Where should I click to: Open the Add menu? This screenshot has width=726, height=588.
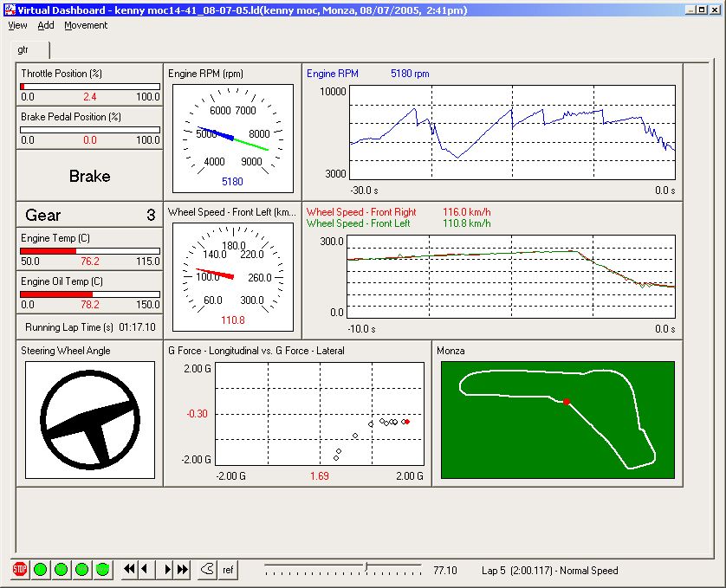(x=46, y=25)
